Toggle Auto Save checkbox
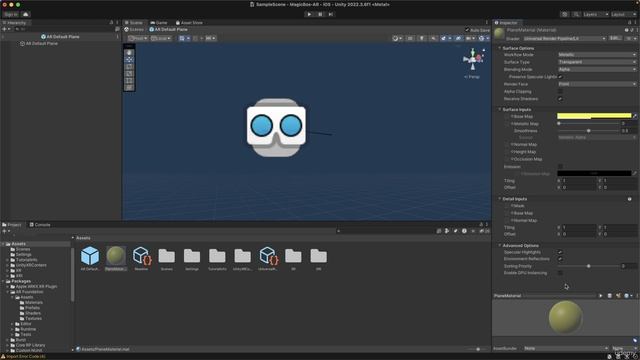The height and width of the screenshot is (360, 640). (x=467, y=30)
